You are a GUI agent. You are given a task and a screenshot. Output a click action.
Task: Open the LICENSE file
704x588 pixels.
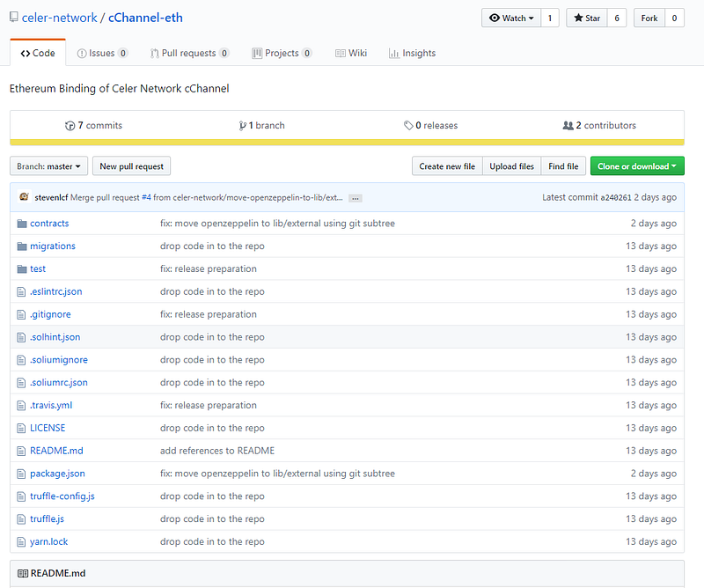click(x=48, y=428)
